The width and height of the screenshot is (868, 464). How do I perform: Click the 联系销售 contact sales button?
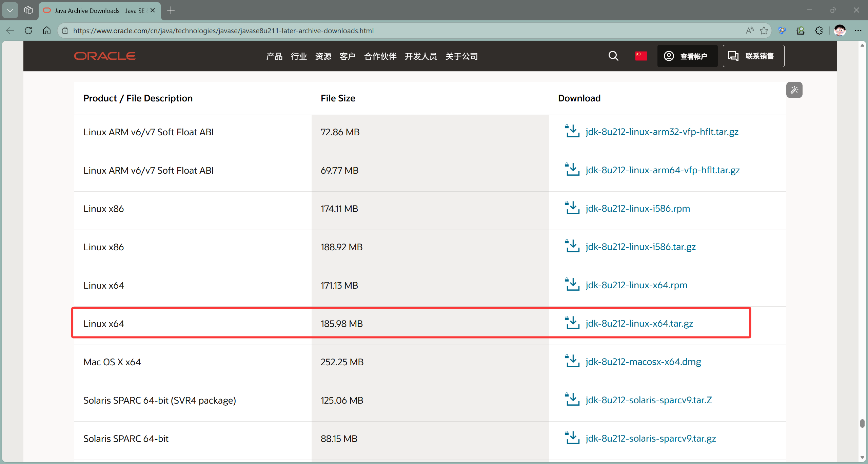click(x=753, y=56)
